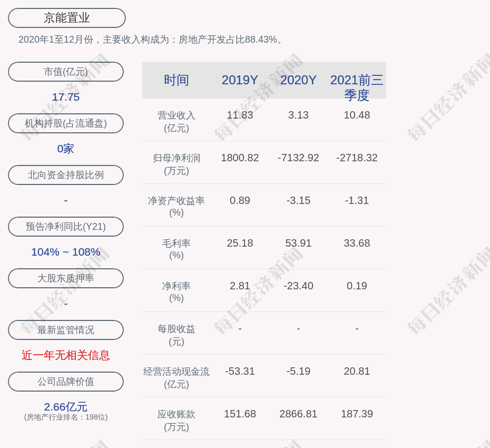Click the 净资产收益率(%) row label
This screenshot has height=448, width=490.
(x=177, y=207)
